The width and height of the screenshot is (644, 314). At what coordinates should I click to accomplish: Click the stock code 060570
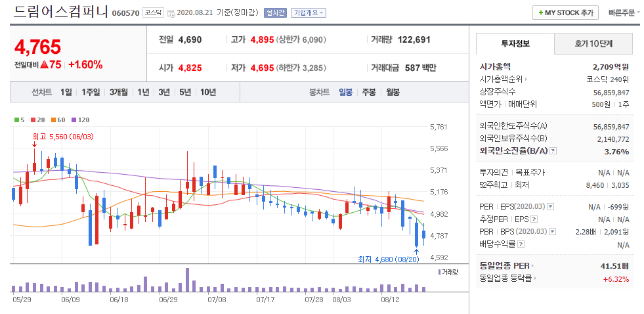[x=125, y=13]
